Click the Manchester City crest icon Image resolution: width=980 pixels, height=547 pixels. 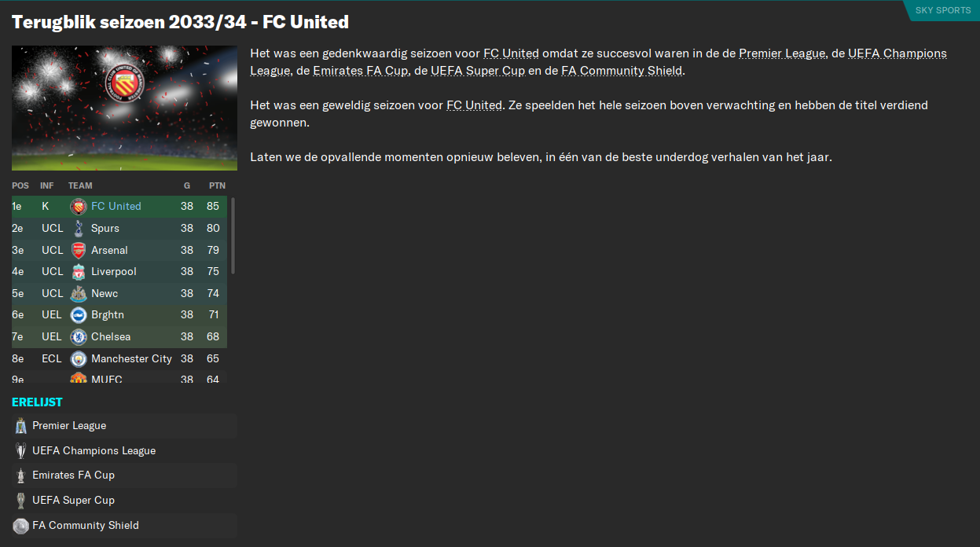78,358
